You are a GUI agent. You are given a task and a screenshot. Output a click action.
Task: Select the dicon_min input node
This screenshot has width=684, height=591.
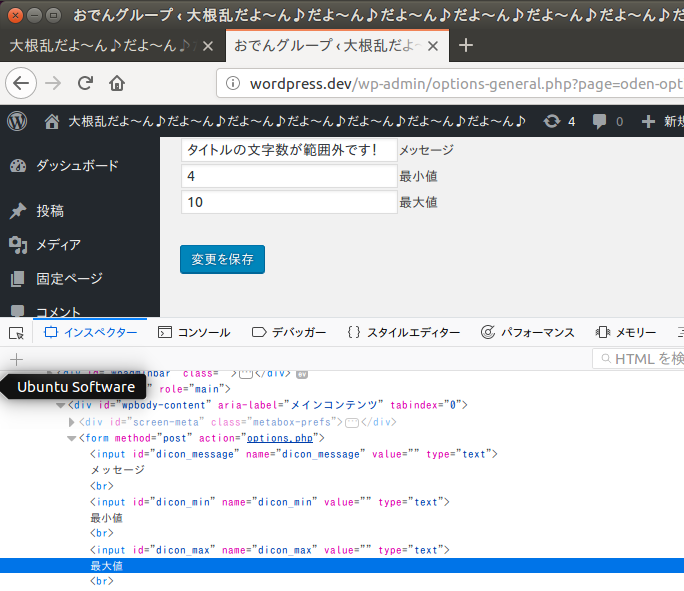pyautogui.click(x=270, y=502)
